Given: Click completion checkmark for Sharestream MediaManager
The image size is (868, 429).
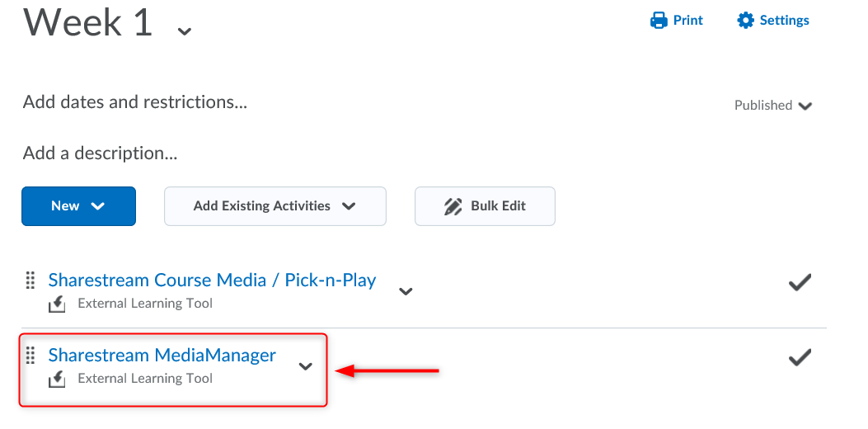Looking at the screenshot, I should point(799,358).
